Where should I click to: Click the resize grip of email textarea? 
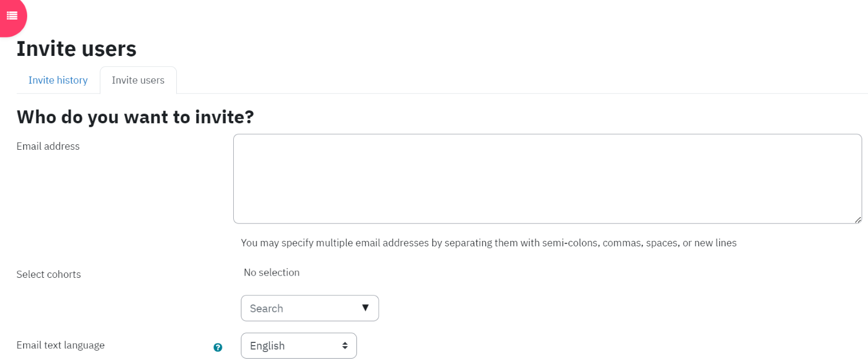(858, 219)
